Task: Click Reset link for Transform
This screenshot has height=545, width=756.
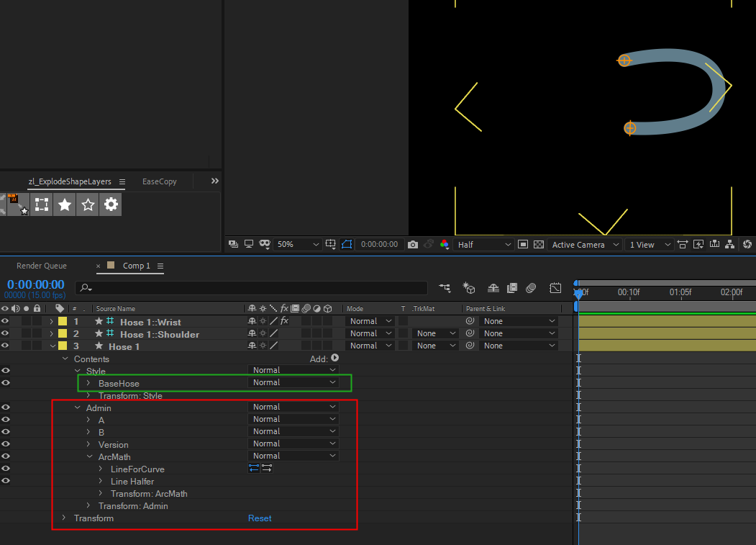Action: click(x=260, y=518)
